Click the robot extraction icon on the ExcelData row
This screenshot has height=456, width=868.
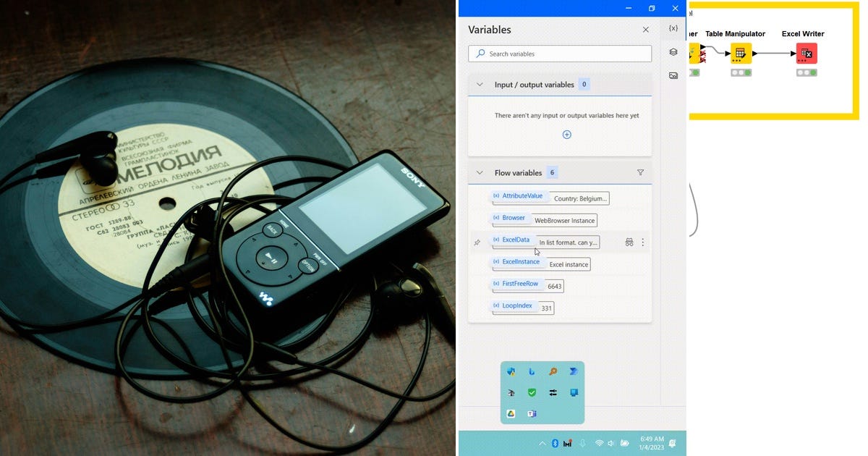click(x=629, y=242)
